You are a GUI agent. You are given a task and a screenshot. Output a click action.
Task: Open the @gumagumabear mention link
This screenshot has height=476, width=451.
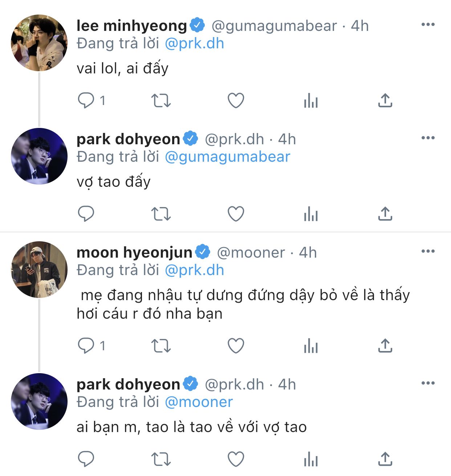pos(227,157)
